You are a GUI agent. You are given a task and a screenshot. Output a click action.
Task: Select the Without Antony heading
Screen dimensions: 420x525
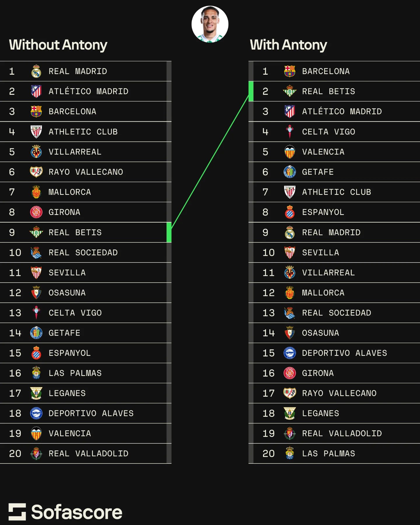pyautogui.click(x=58, y=45)
